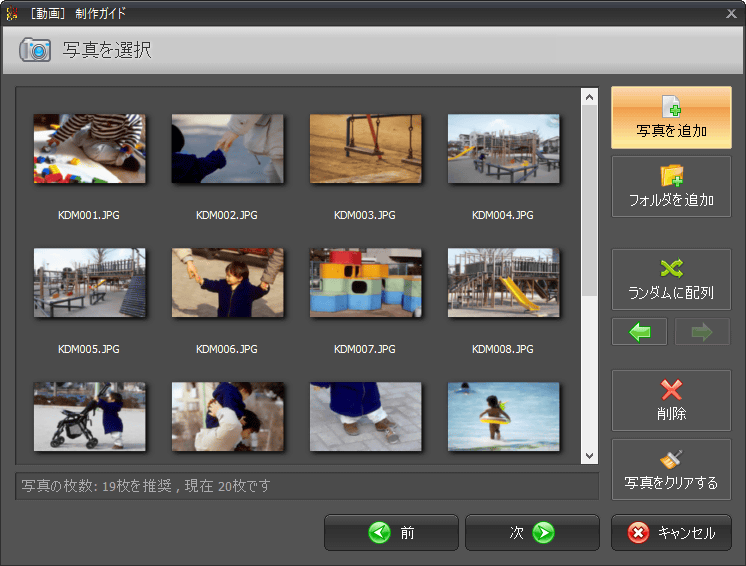Screen dimensions: 746x566
Task: Select the beach child photo thumbnail
Action: 503,416
